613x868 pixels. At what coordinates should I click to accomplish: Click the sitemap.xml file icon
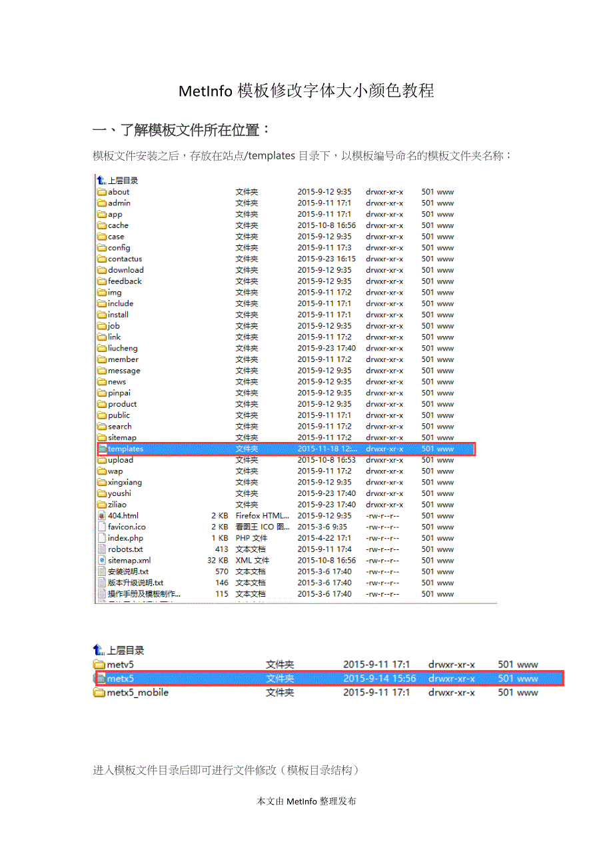102,561
